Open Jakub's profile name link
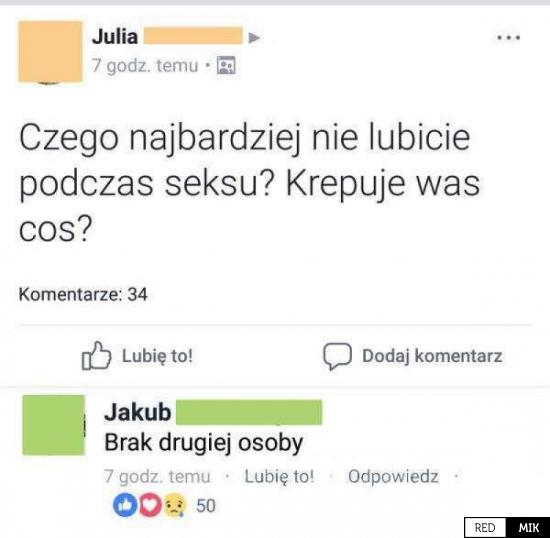Screen dimensions: 550x538 pyautogui.click(x=138, y=412)
